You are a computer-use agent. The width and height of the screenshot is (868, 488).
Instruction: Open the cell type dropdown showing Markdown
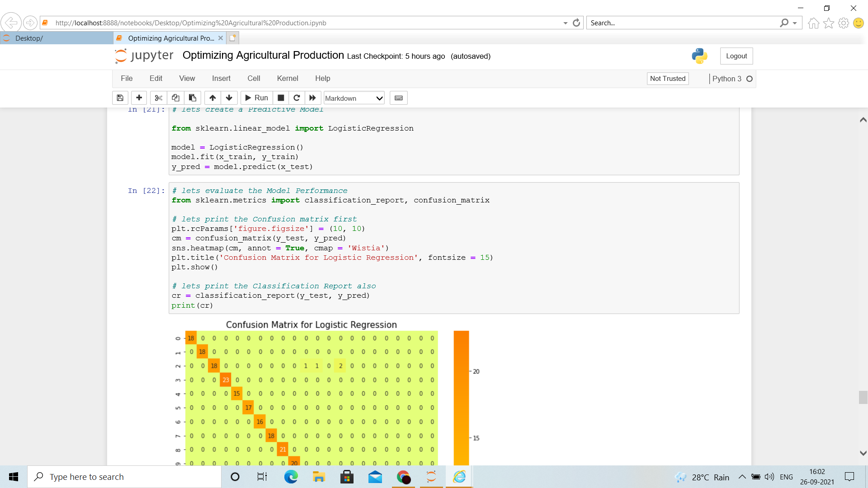[354, 98]
